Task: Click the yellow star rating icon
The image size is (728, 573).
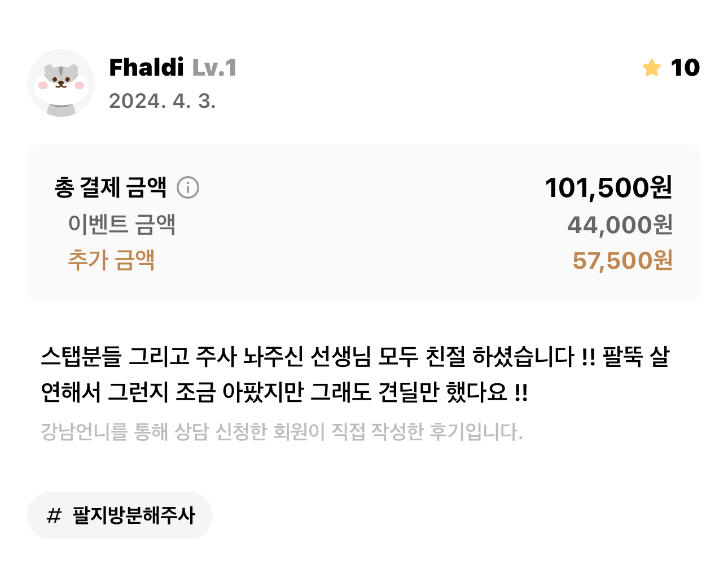Action: [x=651, y=68]
